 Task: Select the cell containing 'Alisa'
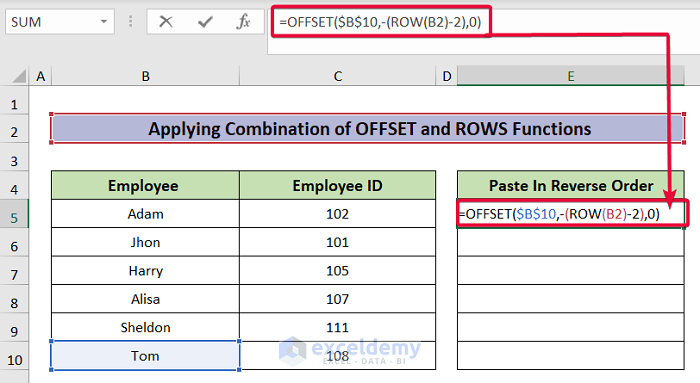click(x=146, y=299)
